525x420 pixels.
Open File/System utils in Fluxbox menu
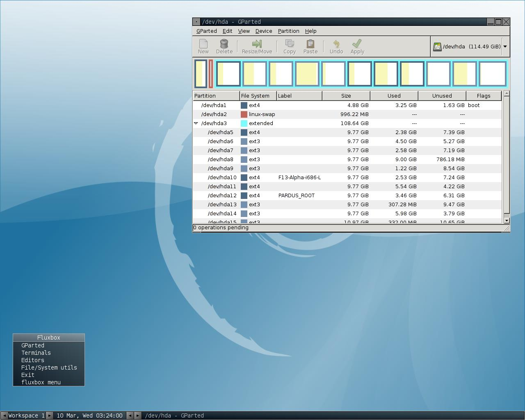tap(49, 367)
